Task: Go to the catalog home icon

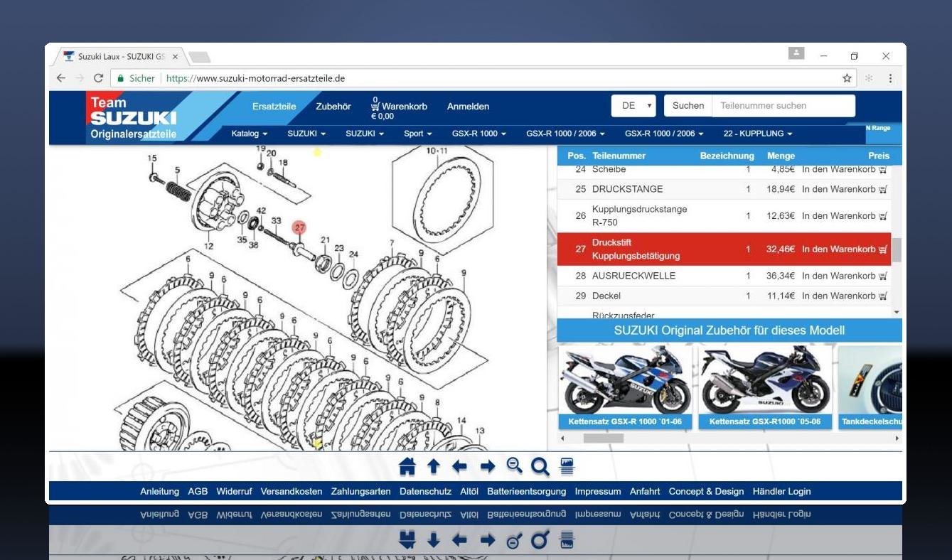Action: pos(407,466)
